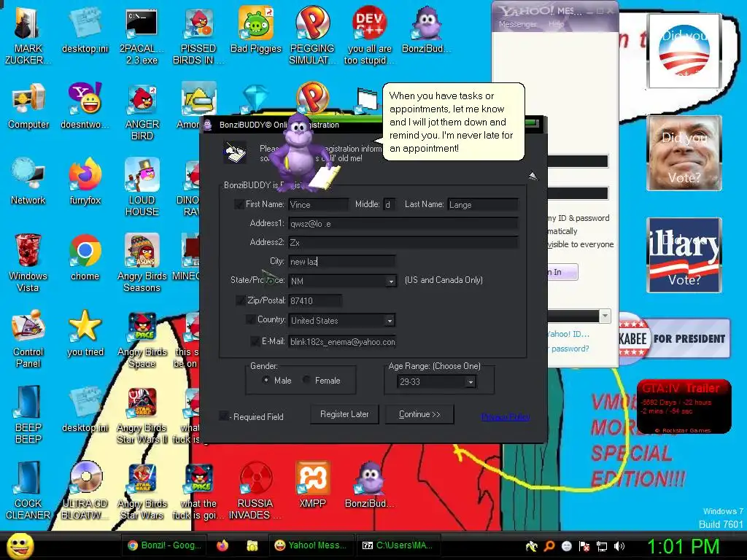Open the State/Province dropdown showing NM
The image size is (747, 560).
pyautogui.click(x=391, y=281)
